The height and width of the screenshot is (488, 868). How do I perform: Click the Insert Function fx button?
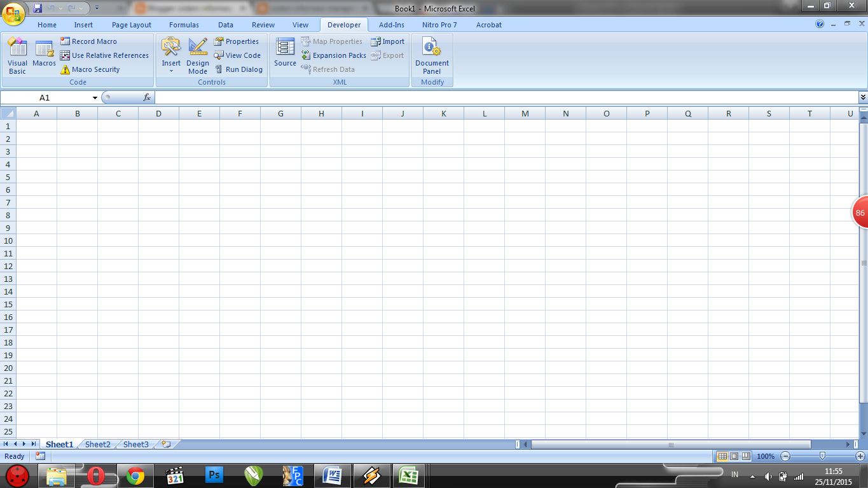coord(147,97)
